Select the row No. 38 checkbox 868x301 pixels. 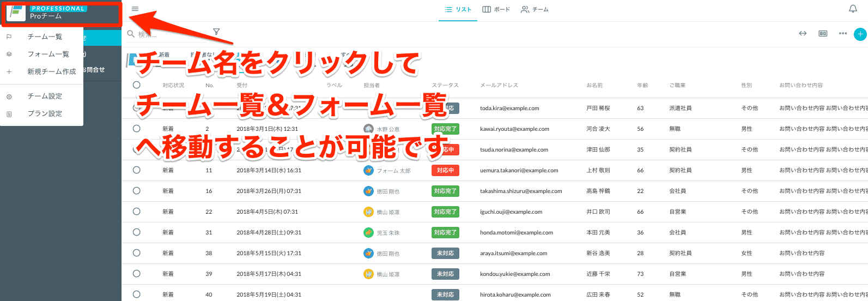point(137,253)
